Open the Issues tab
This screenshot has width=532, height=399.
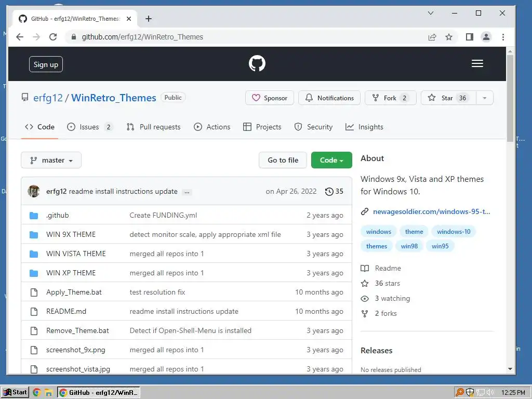click(90, 127)
